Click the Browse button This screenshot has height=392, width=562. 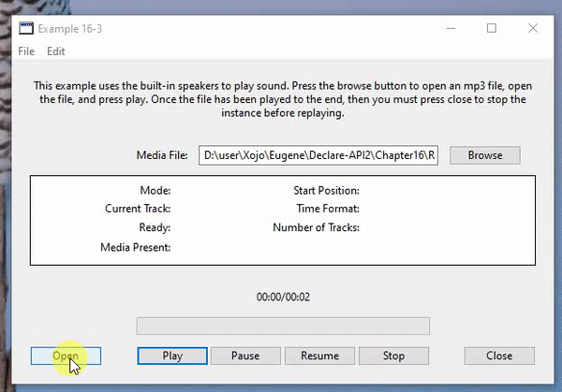pos(485,155)
